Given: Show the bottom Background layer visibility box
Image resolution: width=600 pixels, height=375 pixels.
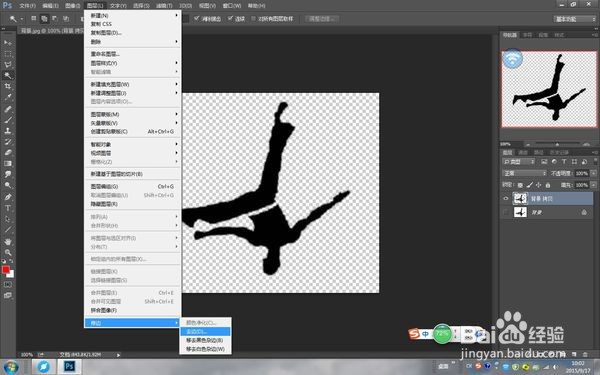Looking at the screenshot, I should tap(505, 212).
